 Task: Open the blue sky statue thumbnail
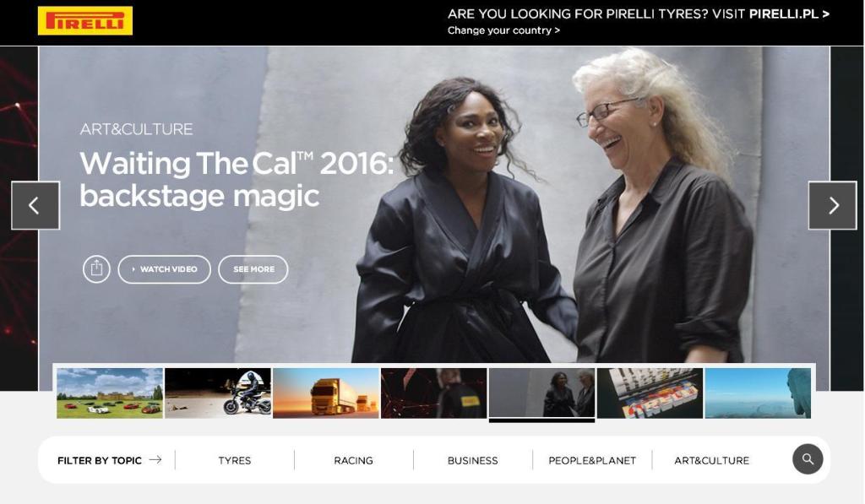click(758, 393)
